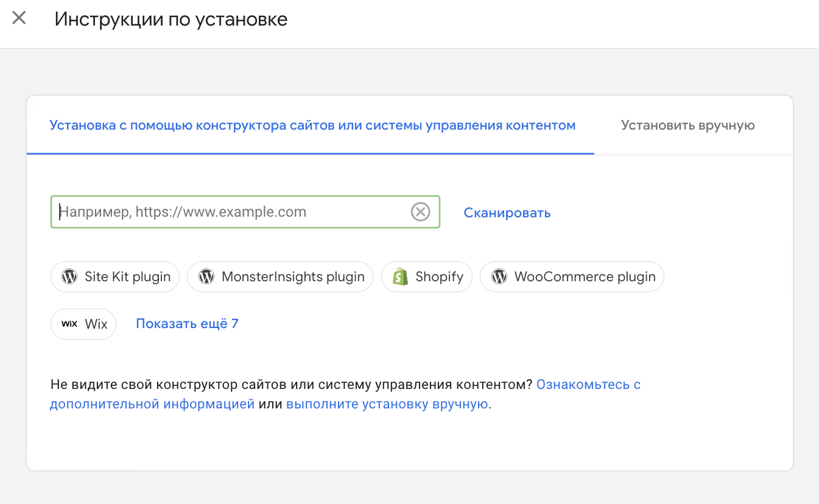Follow the "выполните установку вручную" link
This screenshot has height=504, width=819.
(387, 404)
